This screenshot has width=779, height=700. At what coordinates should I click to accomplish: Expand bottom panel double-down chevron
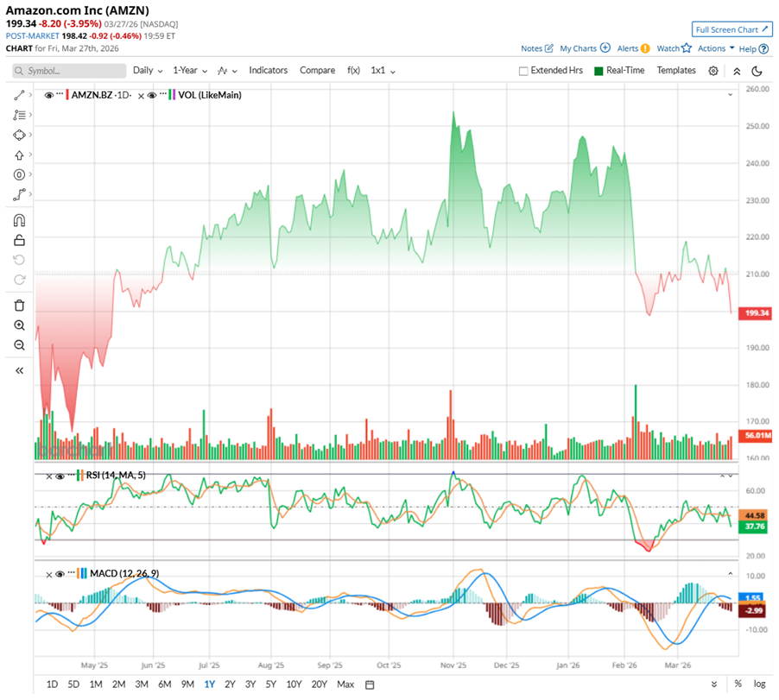coord(714,684)
